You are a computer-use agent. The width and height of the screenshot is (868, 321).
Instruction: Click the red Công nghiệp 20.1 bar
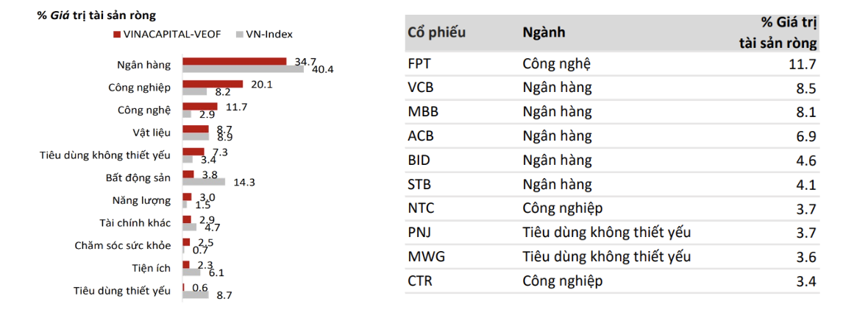click(213, 84)
